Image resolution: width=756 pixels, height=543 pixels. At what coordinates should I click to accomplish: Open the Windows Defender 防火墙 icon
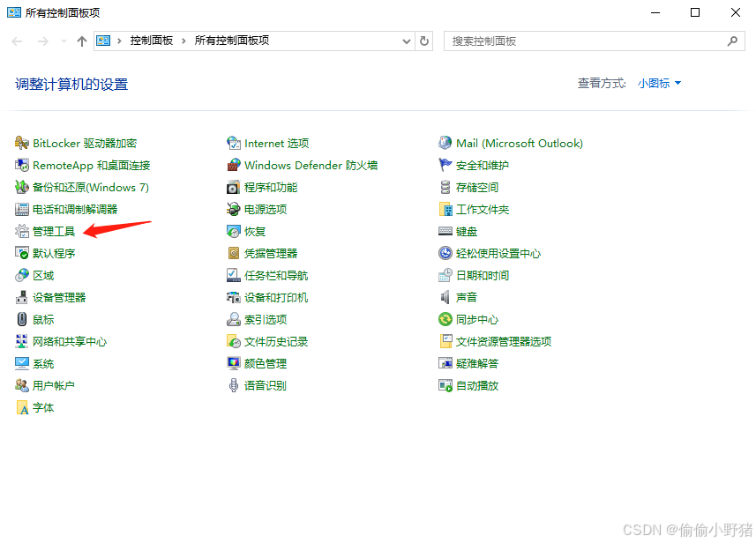234,165
